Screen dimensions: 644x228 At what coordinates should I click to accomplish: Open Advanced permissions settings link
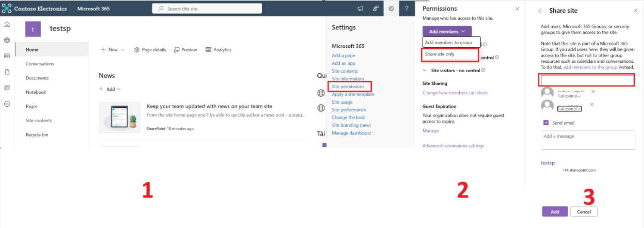(453, 146)
